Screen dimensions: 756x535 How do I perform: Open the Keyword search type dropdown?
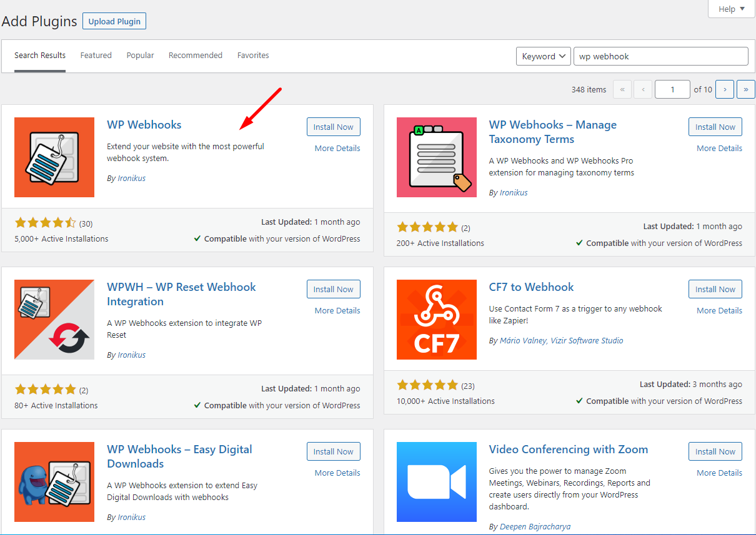(x=543, y=56)
